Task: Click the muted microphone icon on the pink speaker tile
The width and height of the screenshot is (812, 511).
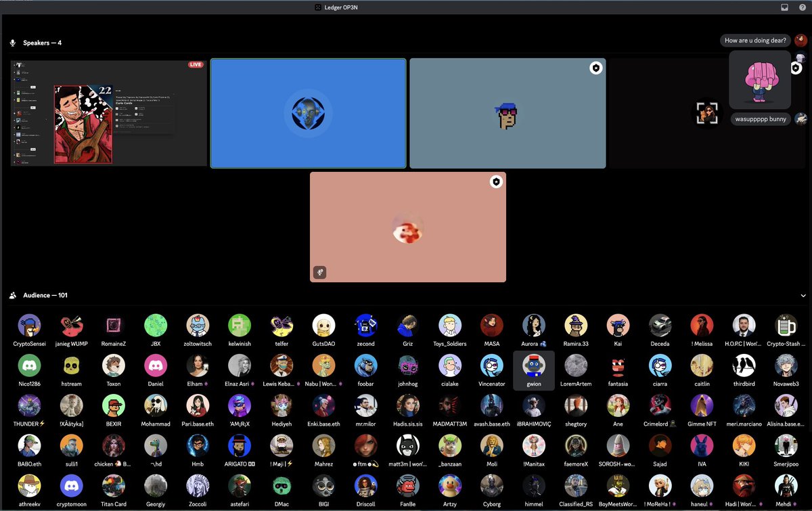Action: 321,272
